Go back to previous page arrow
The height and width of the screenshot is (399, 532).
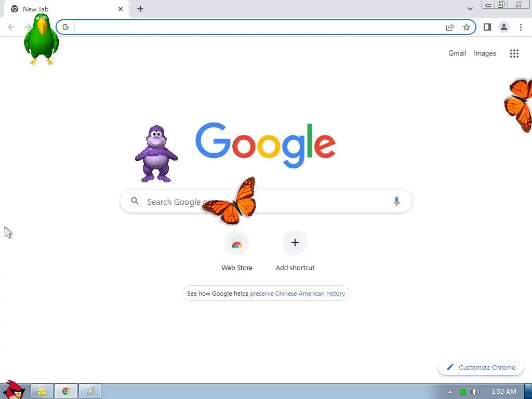(x=11, y=27)
